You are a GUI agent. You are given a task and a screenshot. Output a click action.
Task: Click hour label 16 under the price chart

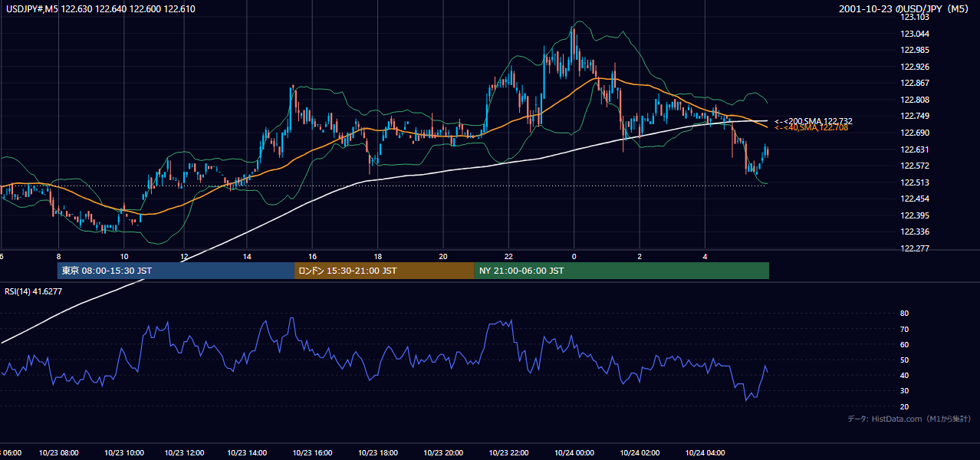[x=313, y=256]
